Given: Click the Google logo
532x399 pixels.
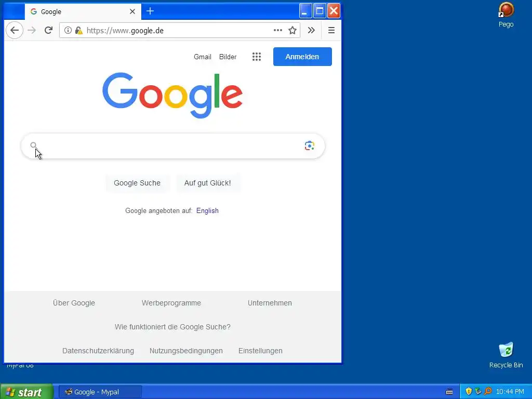Looking at the screenshot, I should (172, 95).
